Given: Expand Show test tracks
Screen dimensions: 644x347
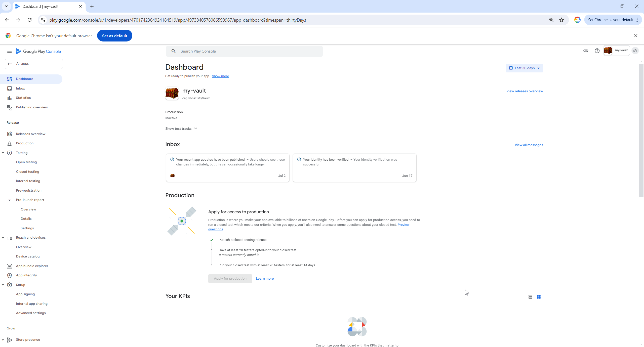Looking at the screenshot, I should tap(181, 129).
